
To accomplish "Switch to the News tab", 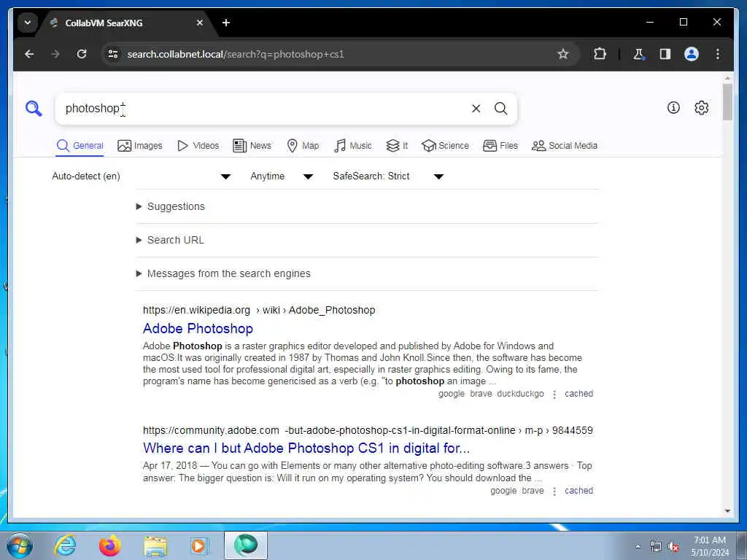I will tap(252, 146).
